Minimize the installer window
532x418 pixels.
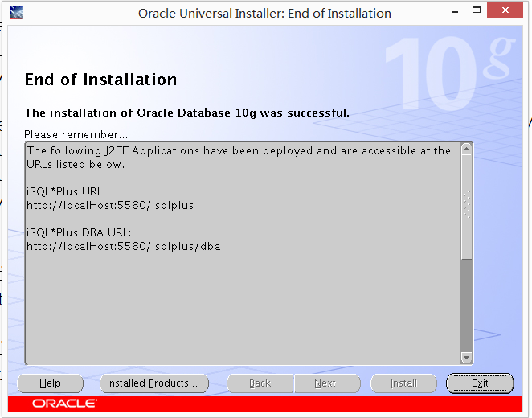455,12
